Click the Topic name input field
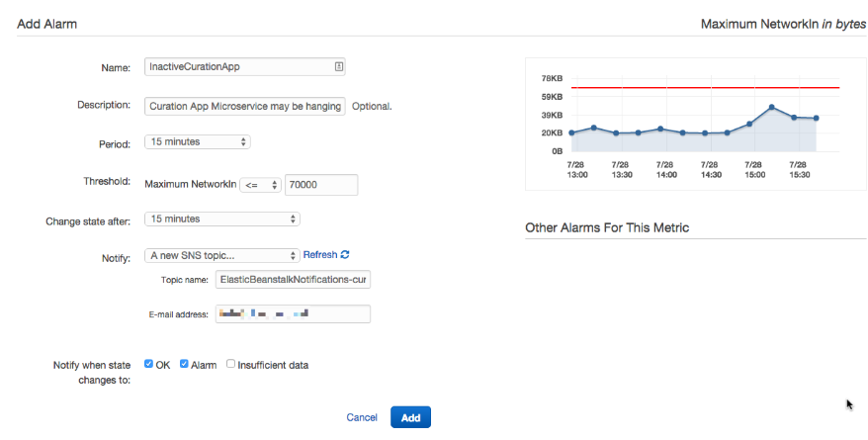 (x=293, y=280)
